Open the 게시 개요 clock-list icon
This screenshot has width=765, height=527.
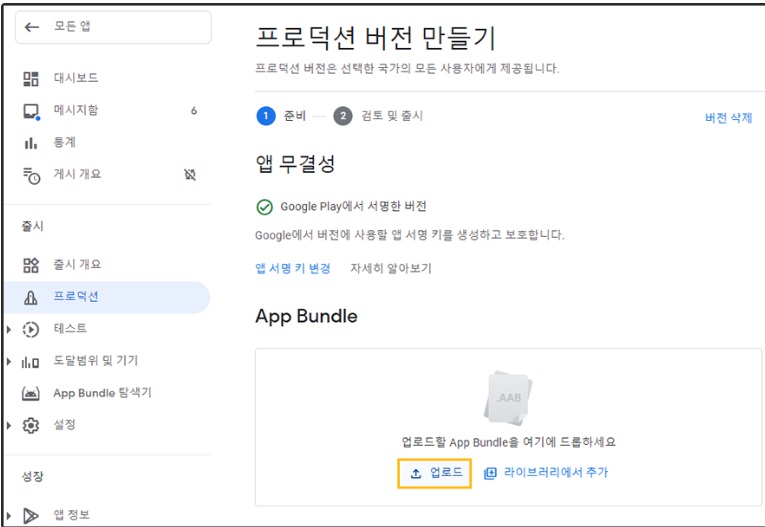coord(32,176)
